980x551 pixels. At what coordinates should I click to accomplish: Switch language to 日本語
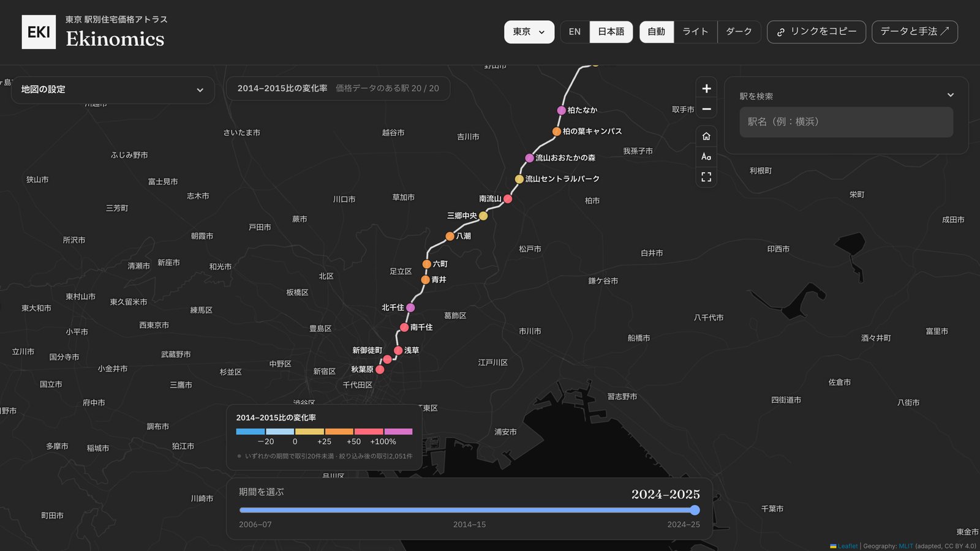[611, 32]
